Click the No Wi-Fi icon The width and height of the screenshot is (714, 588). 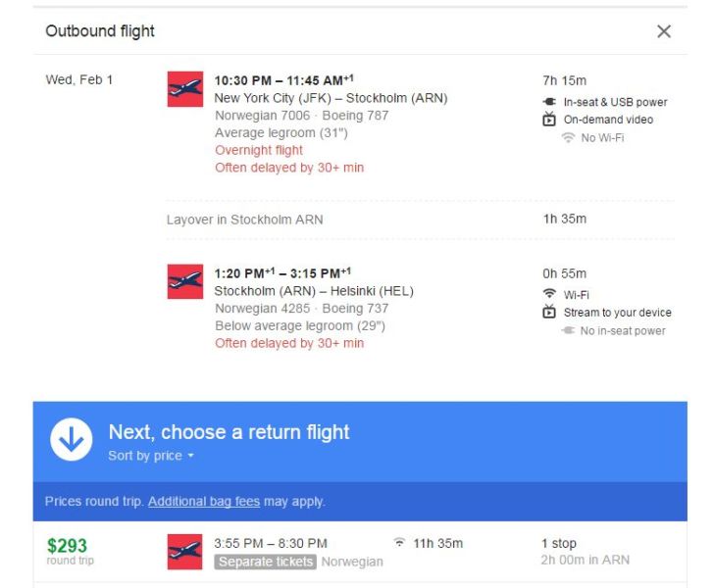tap(568, 138)
